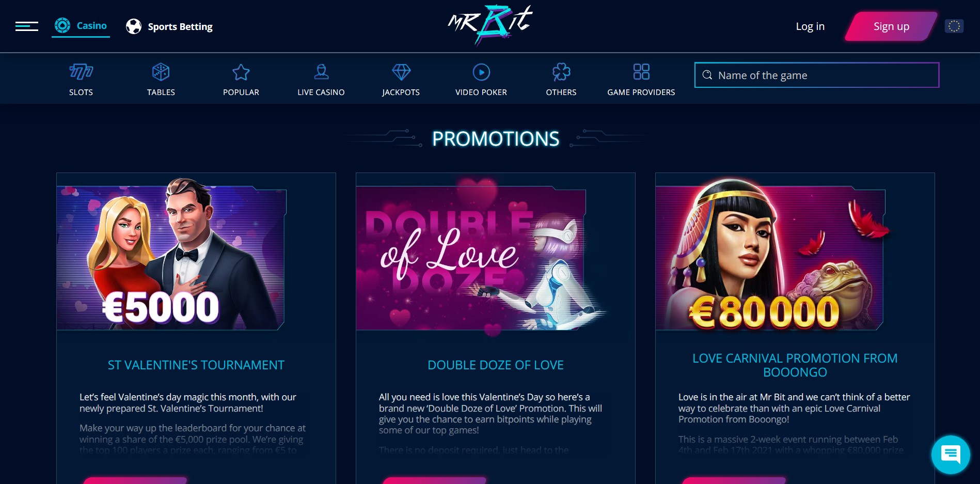Click the Sign up button
Viewport: 980px width, 484px height.
coord(891,26)
